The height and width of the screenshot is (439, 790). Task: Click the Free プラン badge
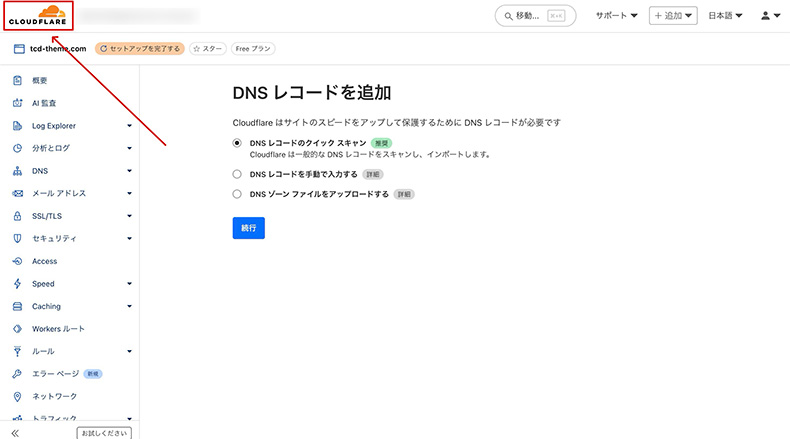pyautogui.click(x=253, y=49)
